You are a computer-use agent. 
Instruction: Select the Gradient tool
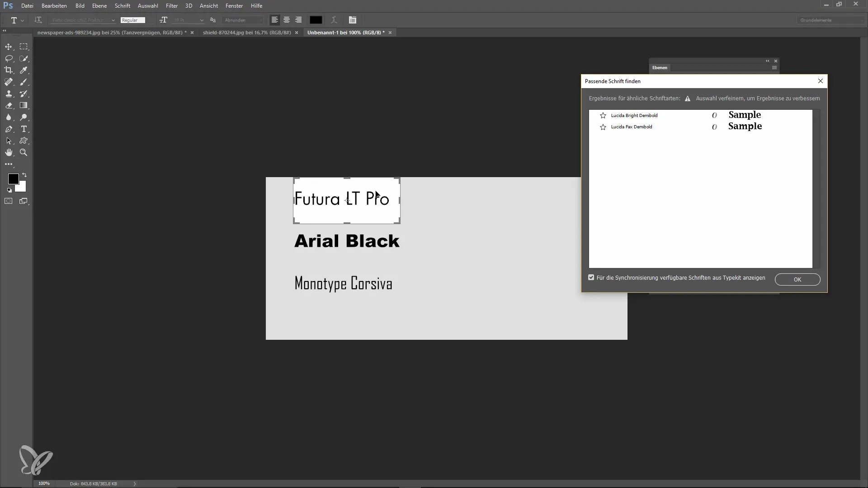[x=24, y=105]
